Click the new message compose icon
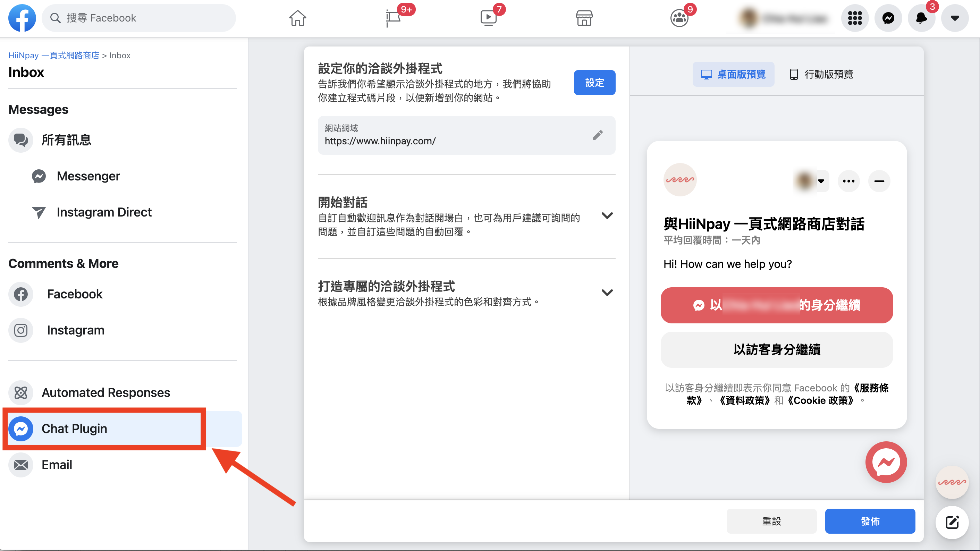980x551 pixels. click(952, 523)
